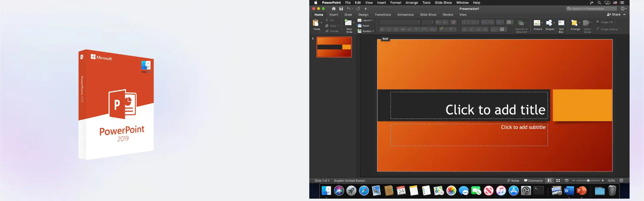Toggle Underline formatting

coord(396,29)
